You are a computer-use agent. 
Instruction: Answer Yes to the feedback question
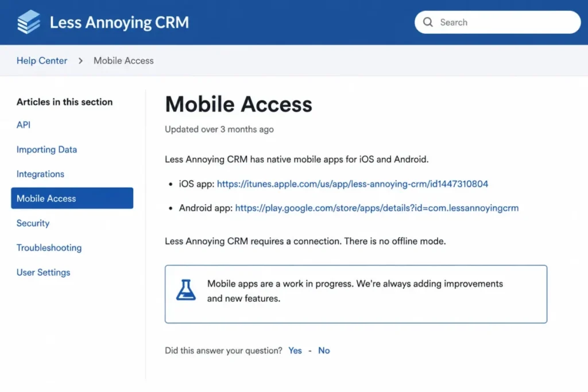point(295,351)
